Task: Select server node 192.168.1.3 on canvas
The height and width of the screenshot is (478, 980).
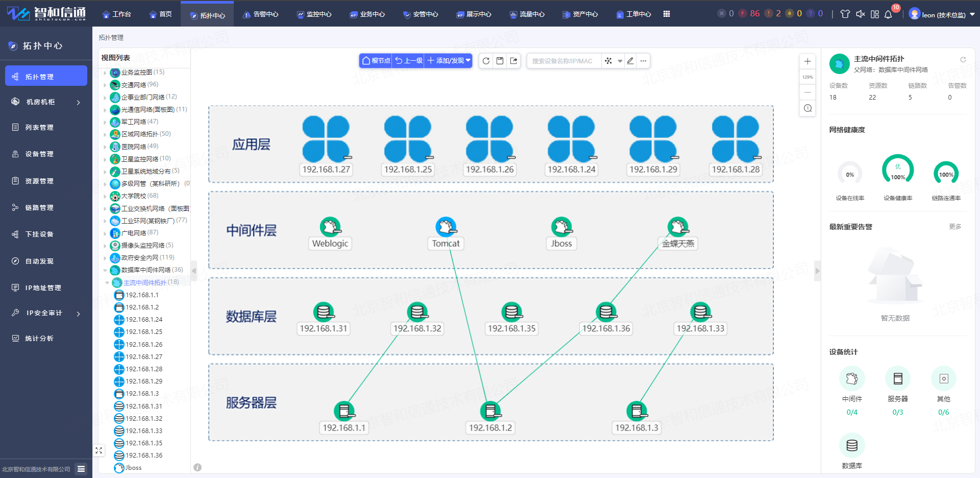Action: [x=637, y=418]
